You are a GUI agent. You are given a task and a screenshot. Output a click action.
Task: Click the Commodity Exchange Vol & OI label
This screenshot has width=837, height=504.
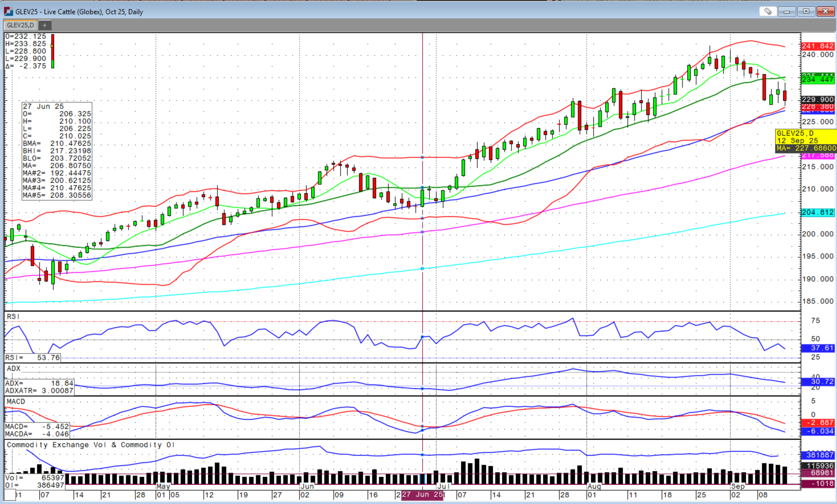[x=90, y=445]
